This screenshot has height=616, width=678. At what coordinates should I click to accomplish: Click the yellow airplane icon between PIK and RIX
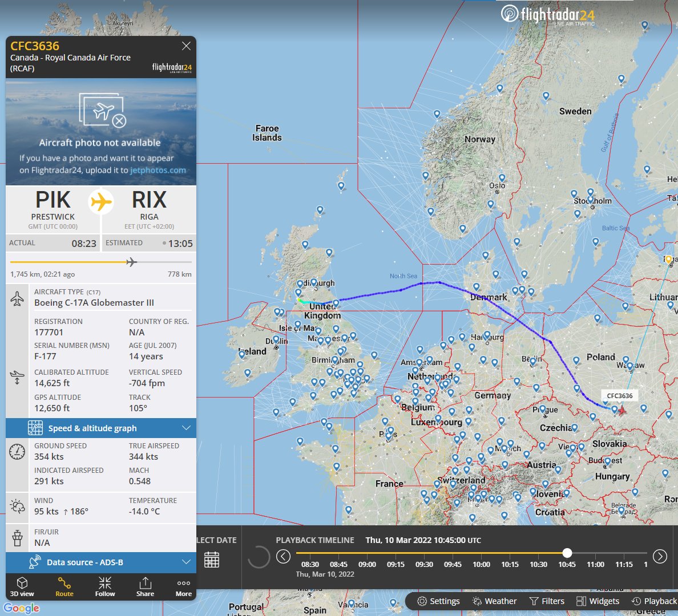101,201
